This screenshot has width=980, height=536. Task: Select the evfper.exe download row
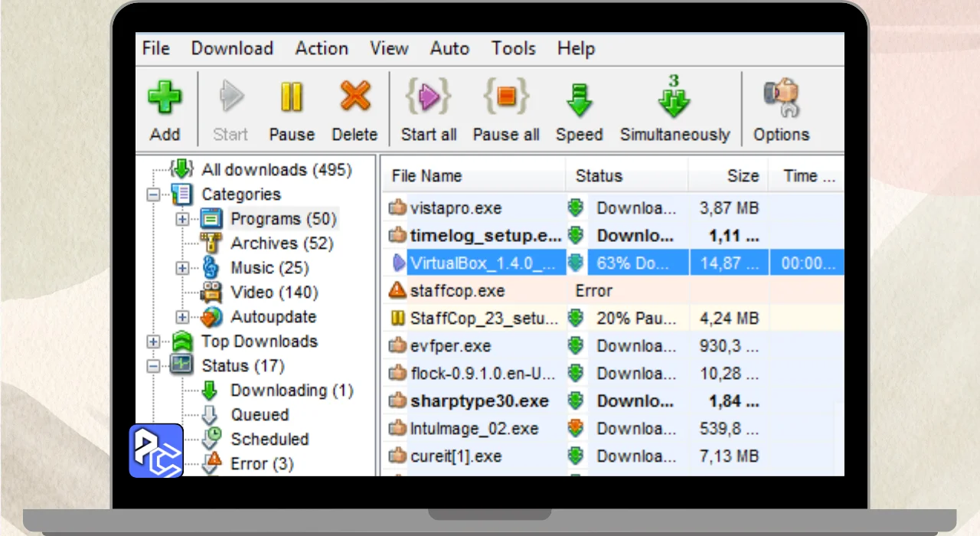[612, 345]
